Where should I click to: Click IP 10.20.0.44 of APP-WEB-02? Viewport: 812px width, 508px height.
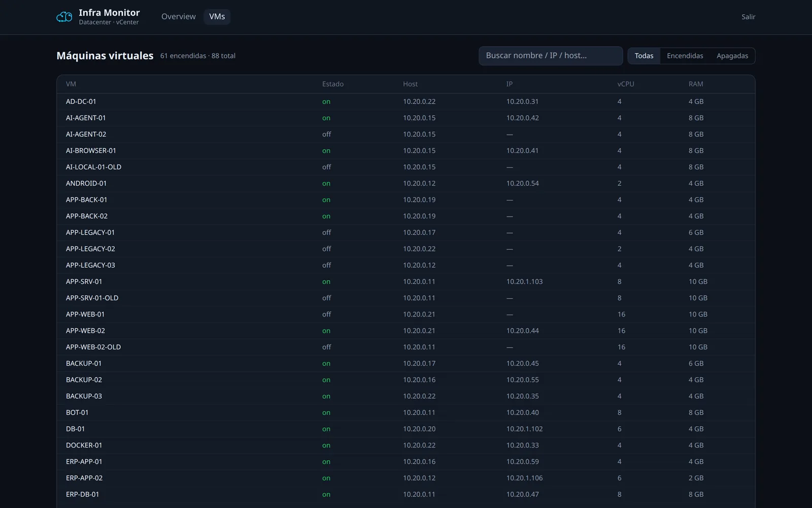tap(522, 331)
